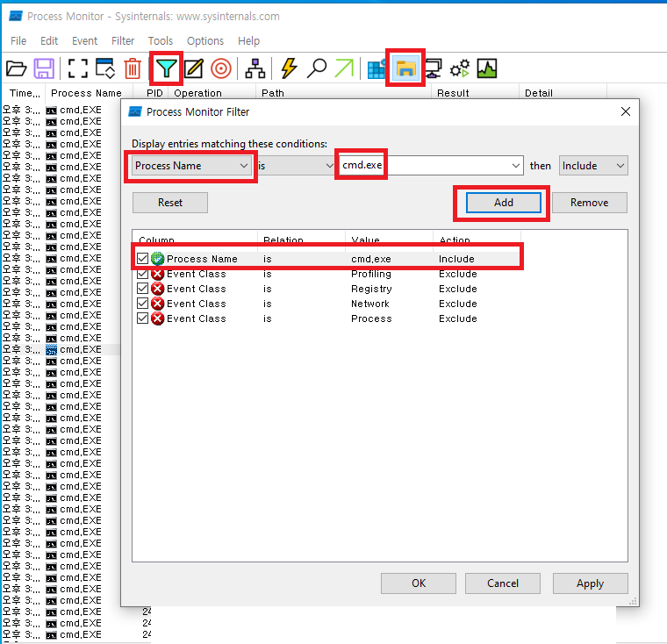Screen dimensions: 667x644
Task: Click 'Network' value in filter list
Action: [x=370, y=304]
